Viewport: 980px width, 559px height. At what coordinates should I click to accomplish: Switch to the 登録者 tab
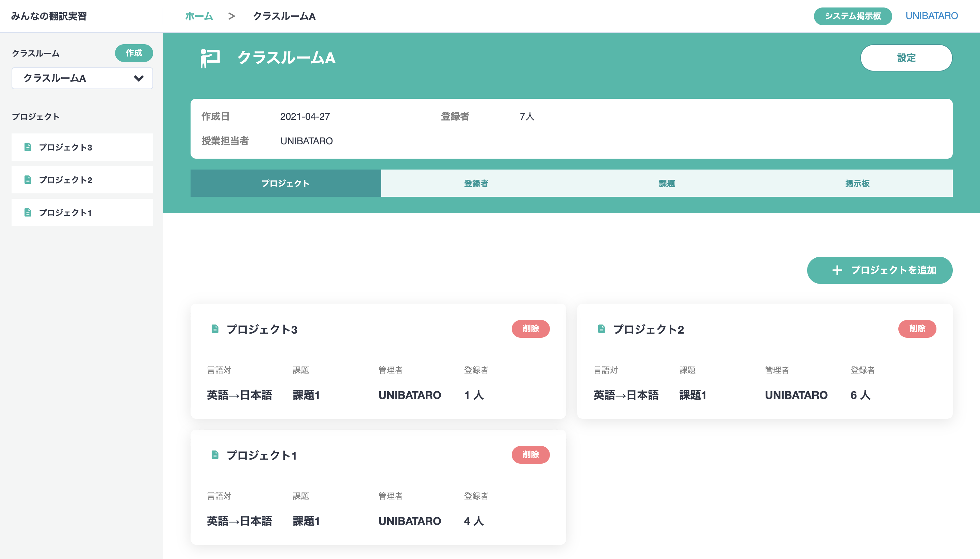476,183
